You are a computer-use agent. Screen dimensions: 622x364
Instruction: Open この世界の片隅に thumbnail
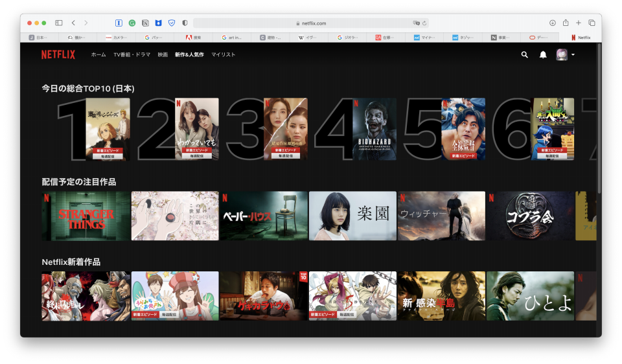[x=175, y=216]
